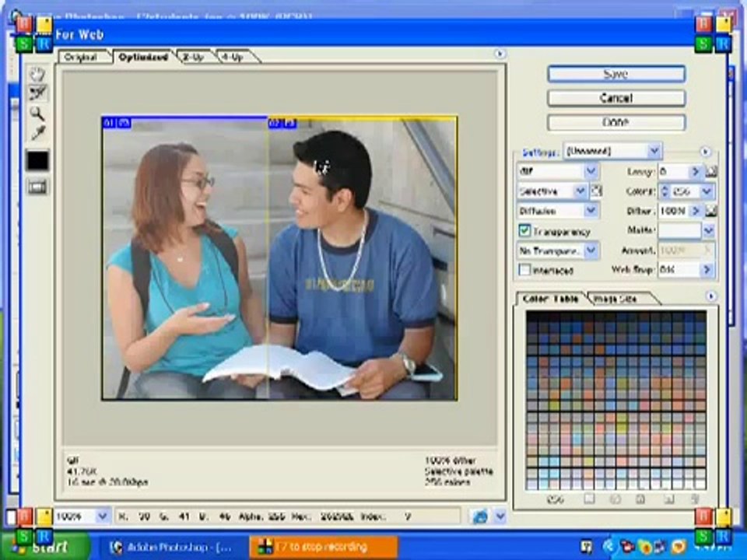Select the Eyedropper tool
The height and width of the screenshot is (560, 747).
[x=37, y=133]
